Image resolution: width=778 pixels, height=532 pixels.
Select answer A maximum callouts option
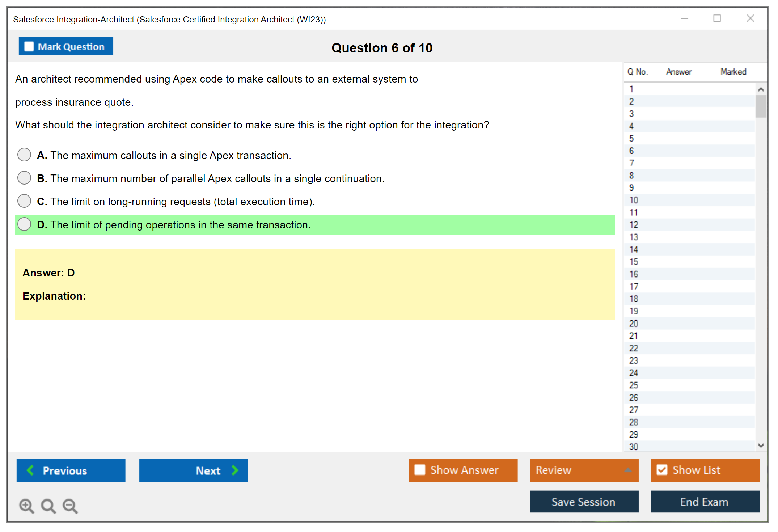tap(24, 155)
